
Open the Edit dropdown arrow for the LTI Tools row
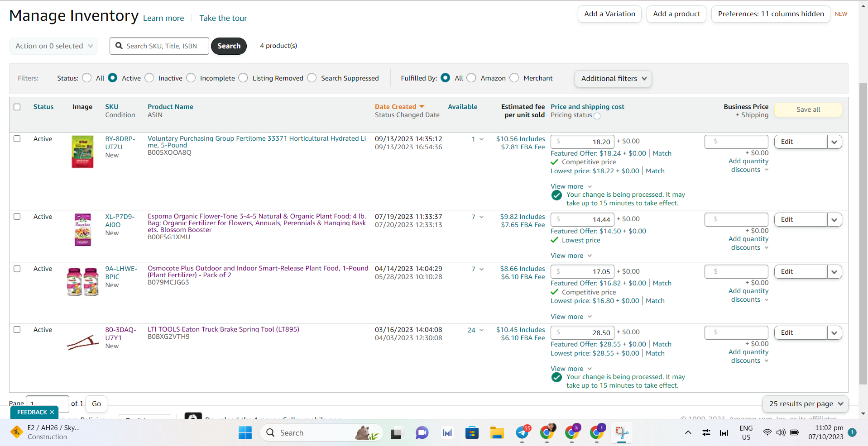point(834,333)
